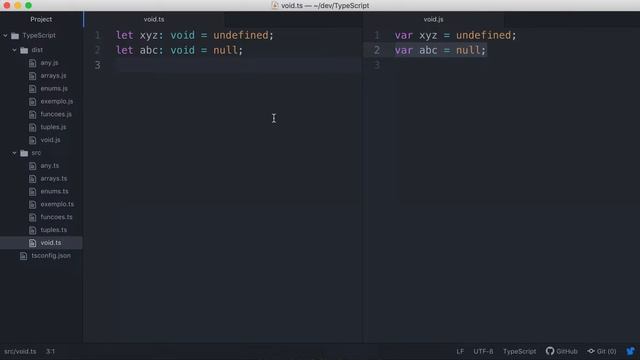
Task: Click the file icon next to funcoes.ts
Action: [x=33, y=218]
